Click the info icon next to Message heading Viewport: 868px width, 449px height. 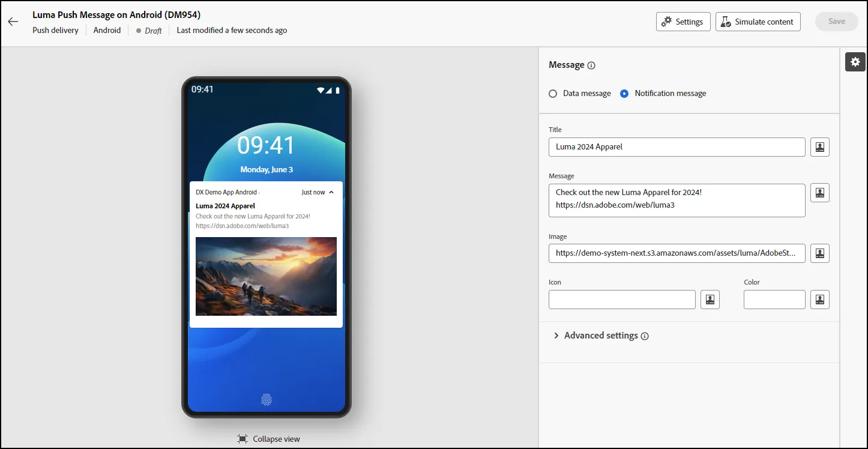pyautogui.click(x=591, y=65)
